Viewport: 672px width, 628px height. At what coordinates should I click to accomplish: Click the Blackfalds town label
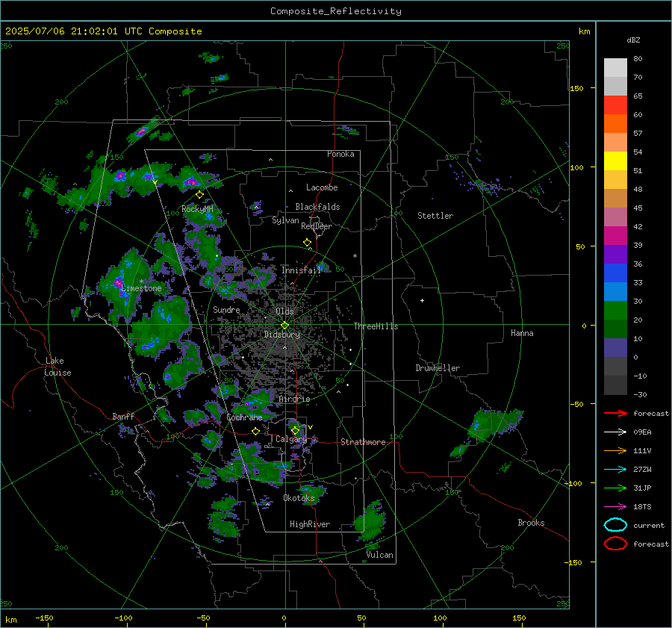click(317, 207)
